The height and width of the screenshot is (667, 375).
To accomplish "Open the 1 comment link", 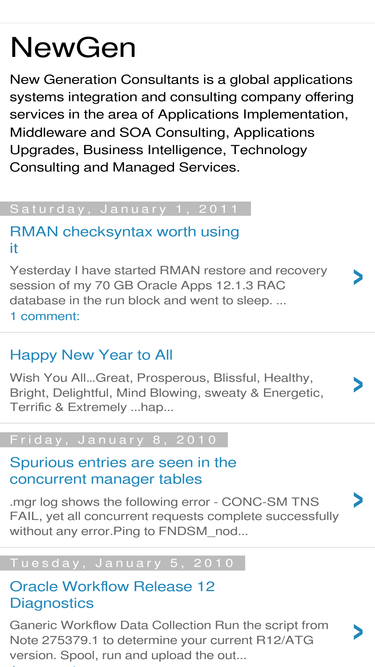I will (x=45, y=316).
